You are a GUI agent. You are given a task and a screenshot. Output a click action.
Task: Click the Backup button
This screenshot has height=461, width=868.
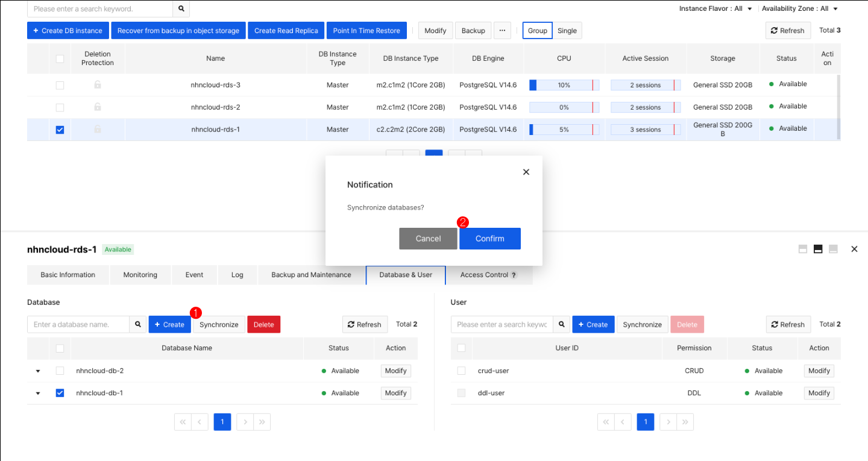pyautogui.click(x=473, y=31)
